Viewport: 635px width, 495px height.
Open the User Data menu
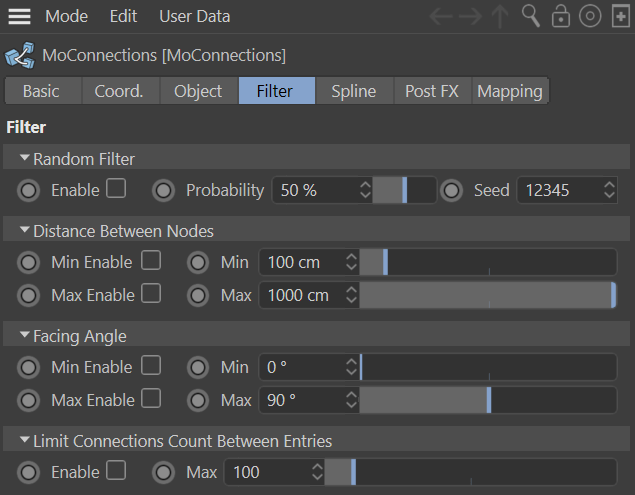click(194, 17)
